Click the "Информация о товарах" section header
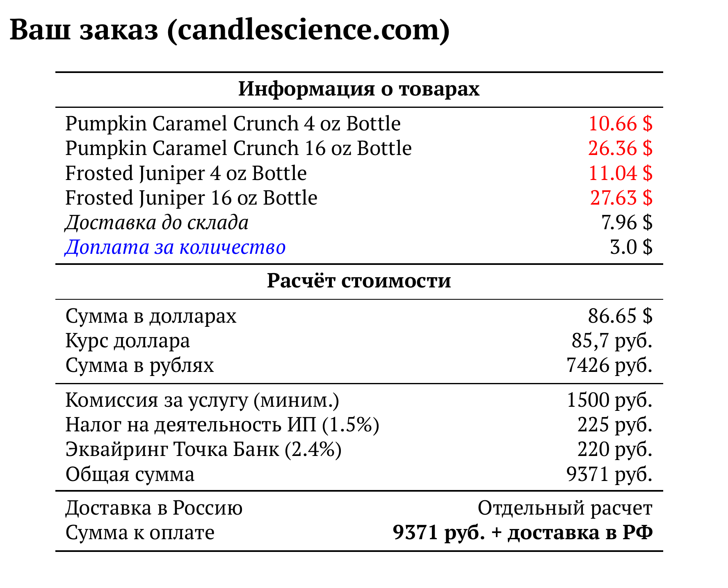The width and height of the screenshot is (728, 588). [359, 89]
